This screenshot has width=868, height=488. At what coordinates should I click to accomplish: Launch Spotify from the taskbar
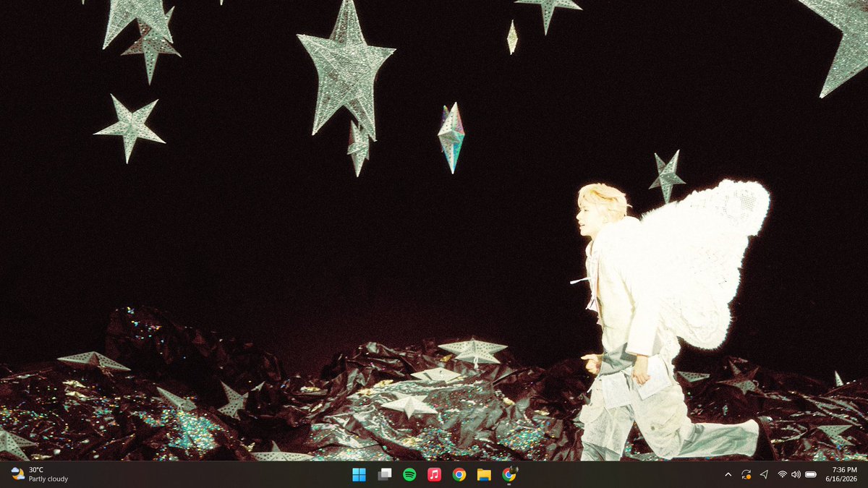pyautogui.click(x=409, y=474)
